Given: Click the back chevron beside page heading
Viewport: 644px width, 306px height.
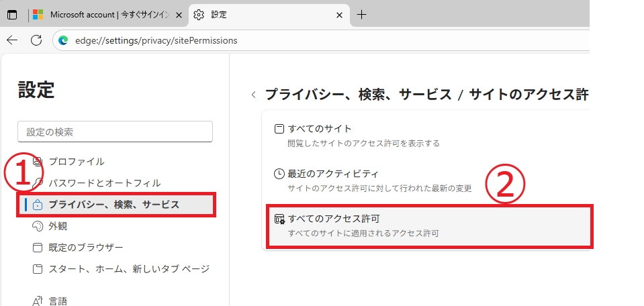Looking at the screenshot, I should 253,95.
